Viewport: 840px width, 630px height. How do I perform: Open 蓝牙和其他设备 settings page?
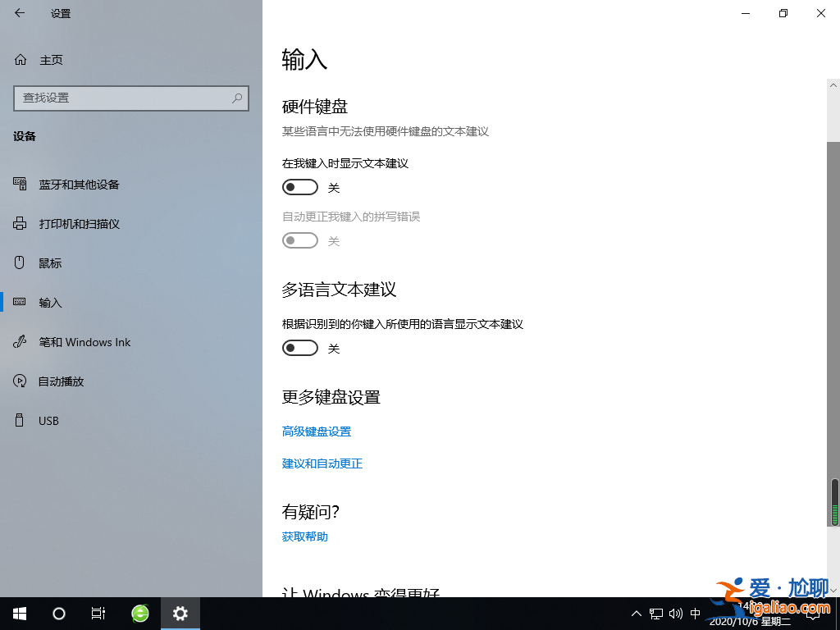coord(78,184)
